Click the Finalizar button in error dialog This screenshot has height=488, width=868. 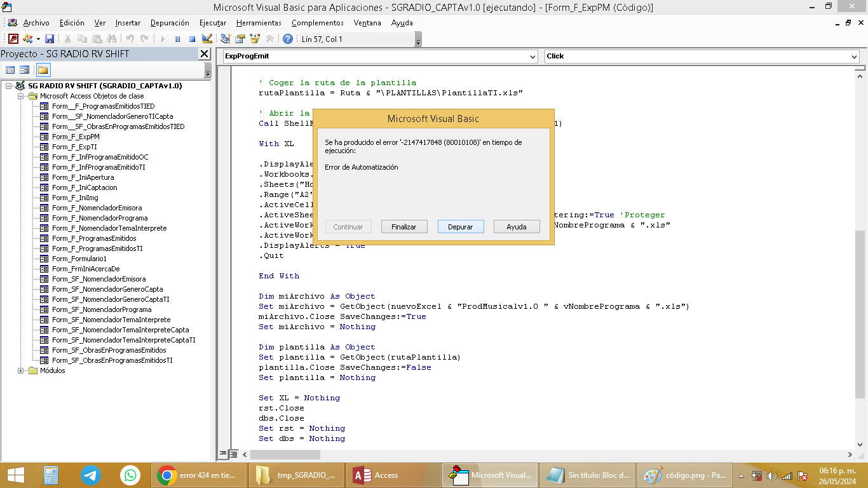point(404,227)
